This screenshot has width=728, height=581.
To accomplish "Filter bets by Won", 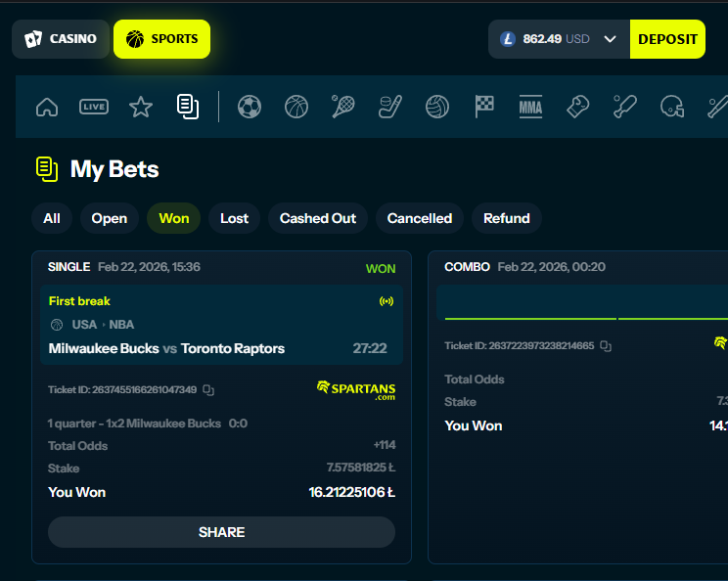I will [x=173, y=218].
